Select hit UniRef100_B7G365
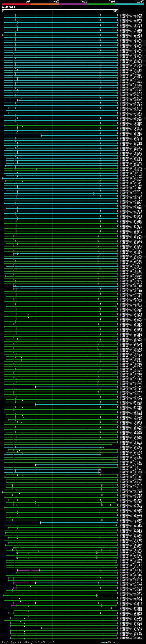The height and width of the screenshot is (644, 146). pyautogui.click(x=131, y=180)
